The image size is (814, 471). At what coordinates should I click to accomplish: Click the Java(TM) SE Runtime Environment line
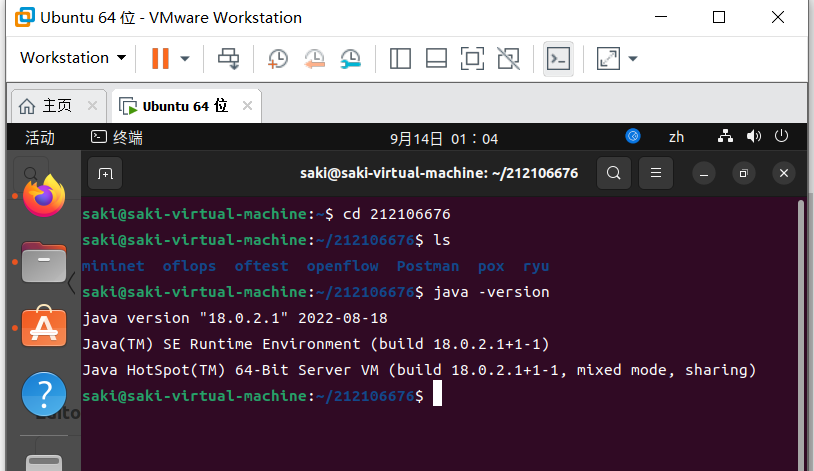click(x=316, y=344)
